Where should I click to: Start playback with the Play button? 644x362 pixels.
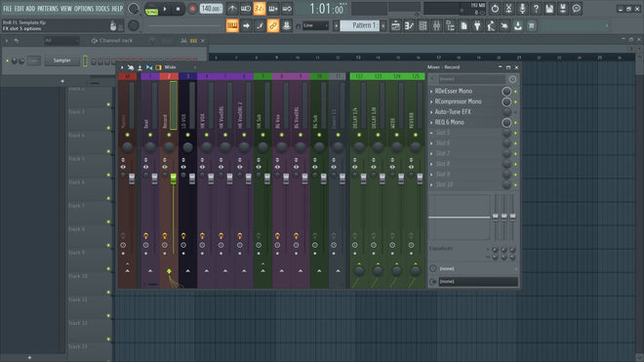(165, 9)
